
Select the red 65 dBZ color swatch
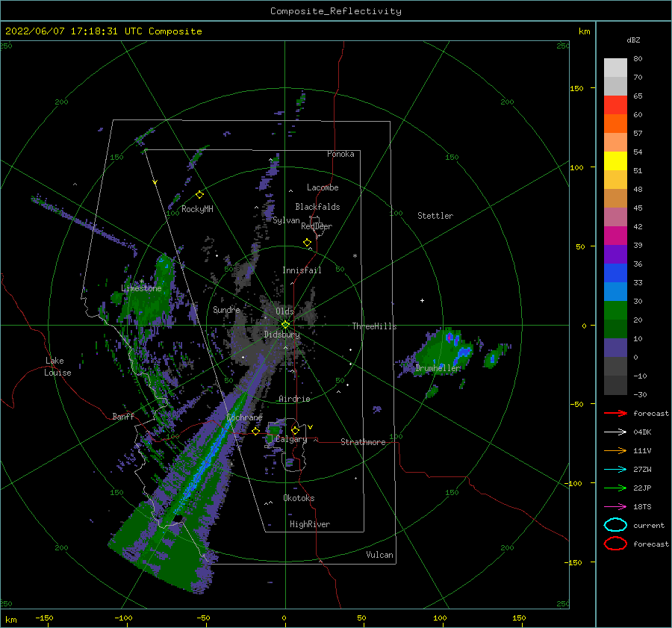tap(615, 105)
